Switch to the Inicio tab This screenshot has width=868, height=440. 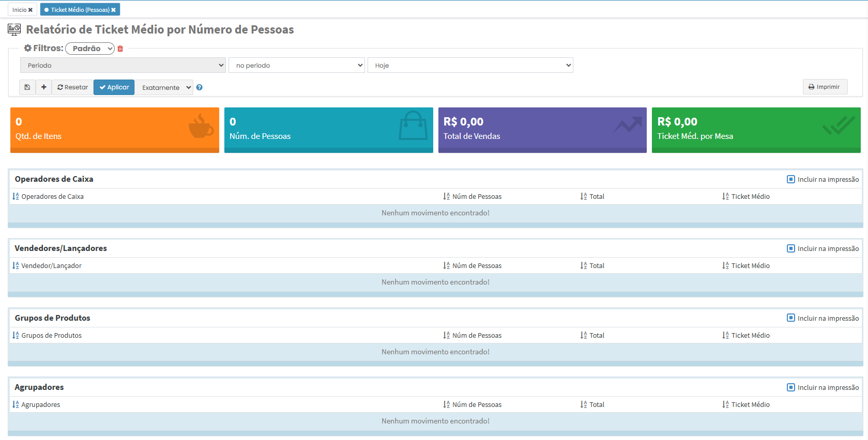pos(19,10)
